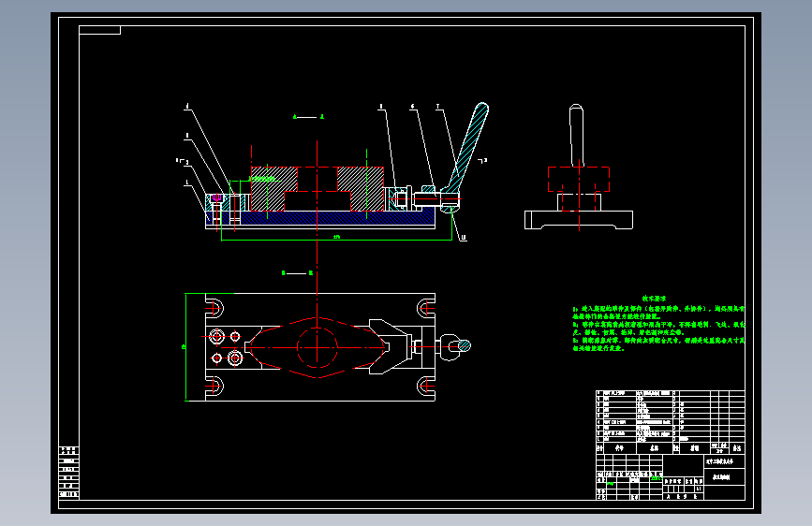This screenshot has width=812, height=526.
Task: Click the magenta screw in section view
Action: coord(217,197)
